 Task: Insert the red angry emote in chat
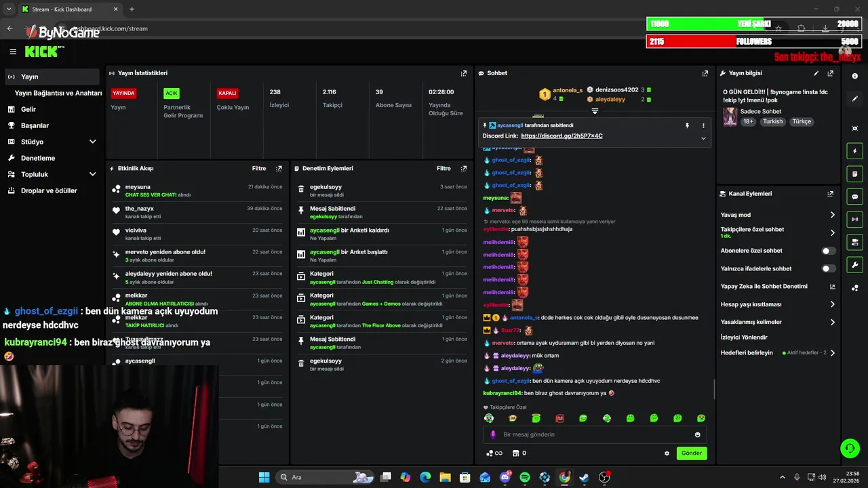[559, 418]
